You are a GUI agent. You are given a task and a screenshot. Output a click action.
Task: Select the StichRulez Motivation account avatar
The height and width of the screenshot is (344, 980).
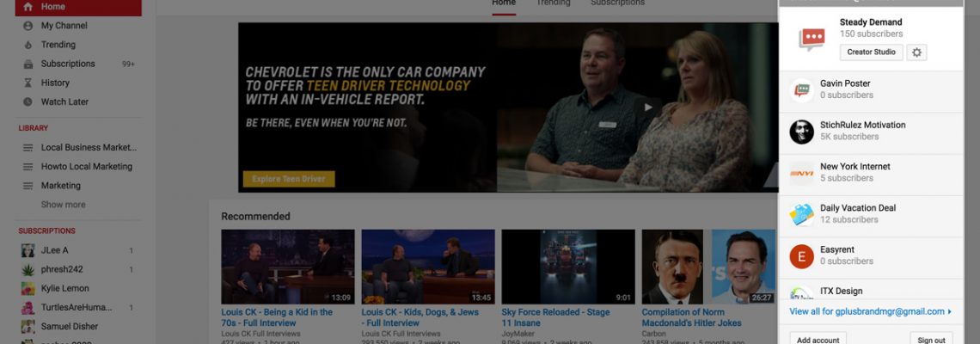click(801, 132)
